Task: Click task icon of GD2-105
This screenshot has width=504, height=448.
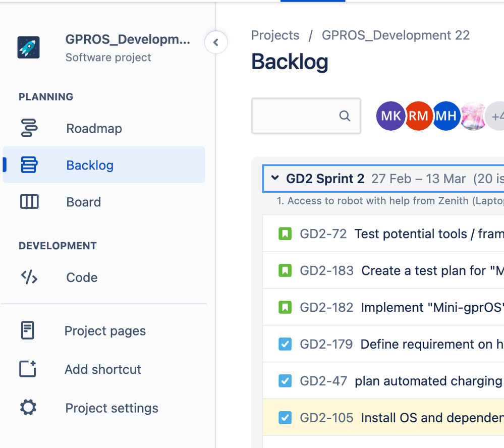Action: pos(285,418)
